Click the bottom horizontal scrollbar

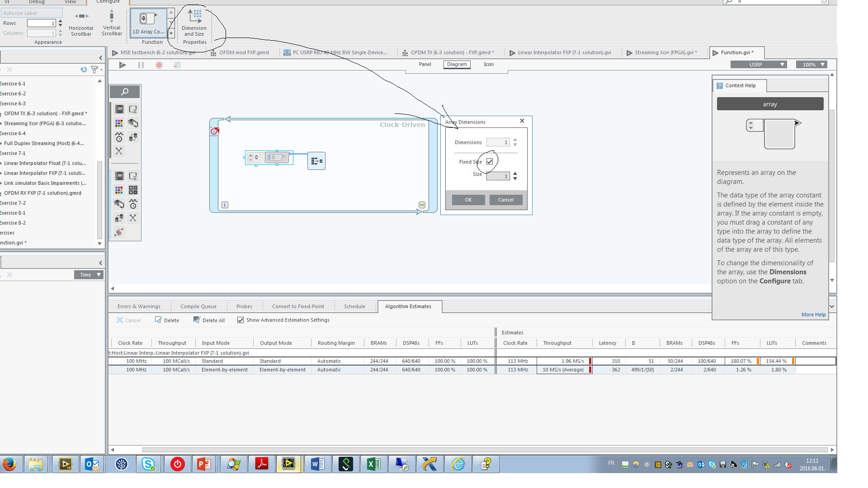click(484, 450)
